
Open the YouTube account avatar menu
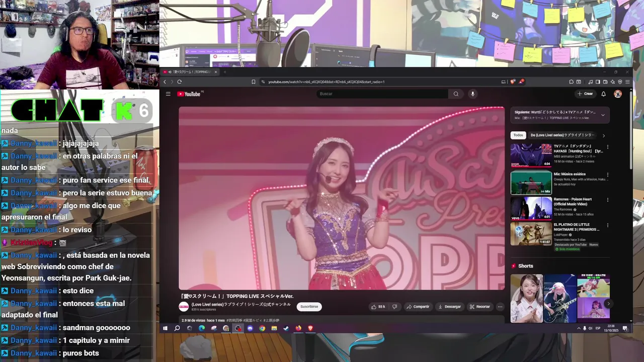click(618, 94)
